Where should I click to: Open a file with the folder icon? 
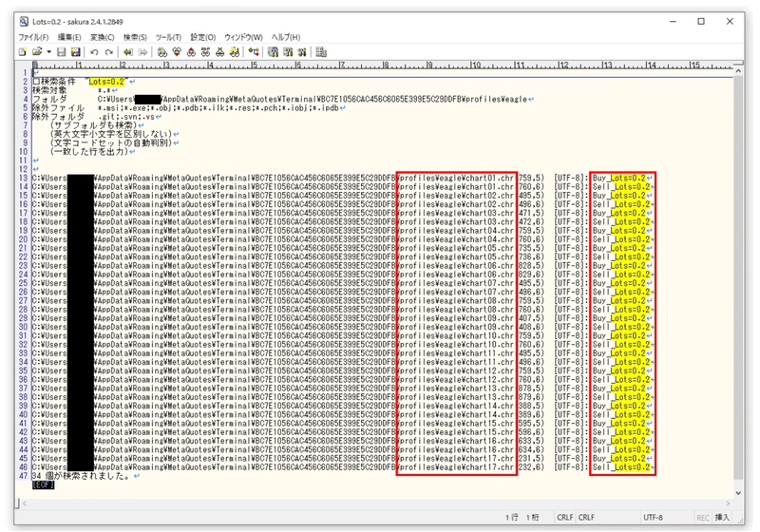37,52
